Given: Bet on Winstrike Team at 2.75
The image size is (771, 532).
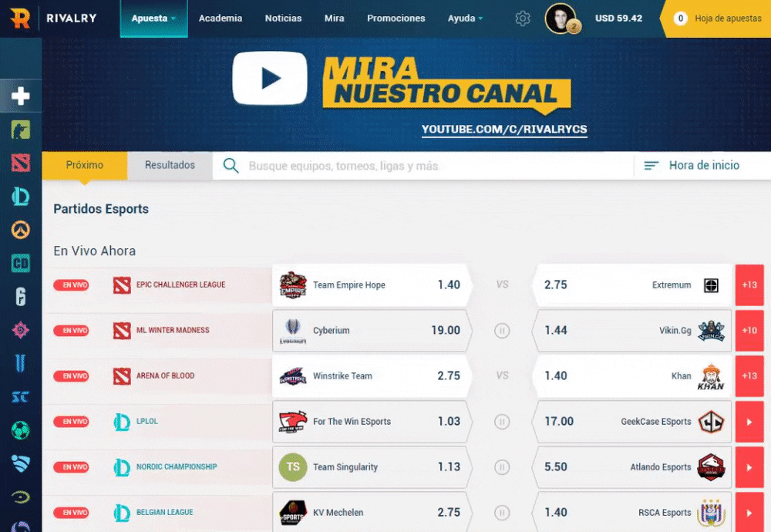Looking at the screenshot, I should (372, 376).
